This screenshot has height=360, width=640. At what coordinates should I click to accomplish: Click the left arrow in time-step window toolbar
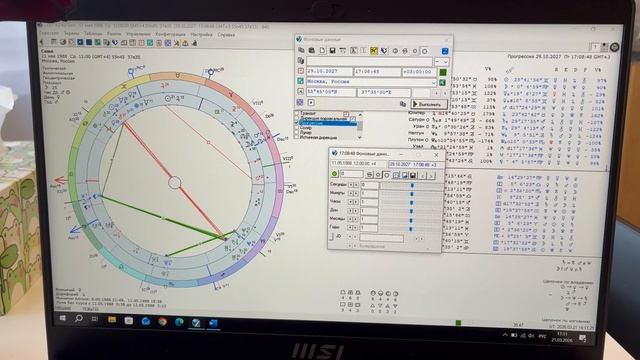[423, 176]
